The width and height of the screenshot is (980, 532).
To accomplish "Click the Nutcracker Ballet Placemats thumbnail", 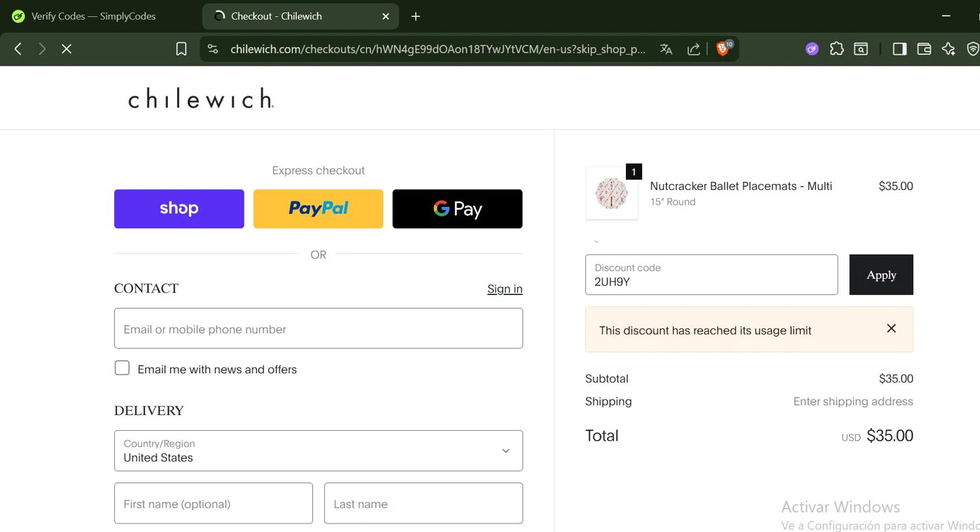I will [x=612, y=193].
